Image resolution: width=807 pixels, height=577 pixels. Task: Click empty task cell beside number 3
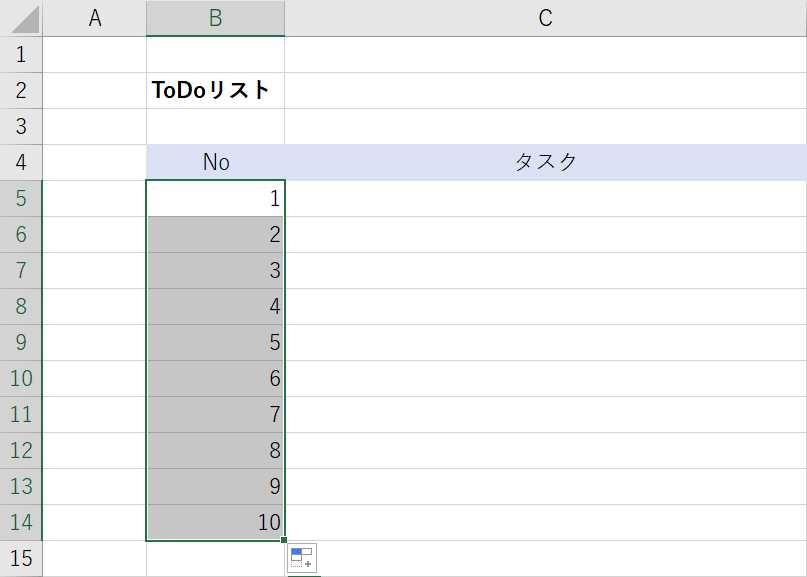[x=545, y=270]
